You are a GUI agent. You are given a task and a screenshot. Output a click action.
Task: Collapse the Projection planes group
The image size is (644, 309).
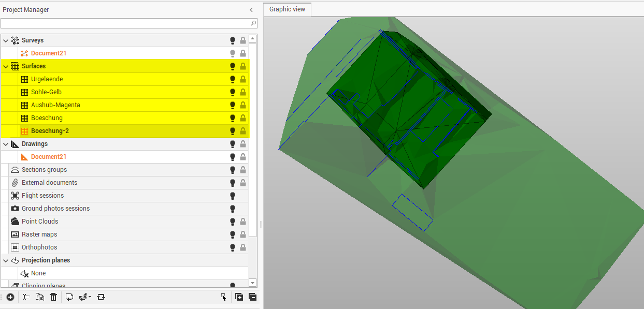point(6,260)
